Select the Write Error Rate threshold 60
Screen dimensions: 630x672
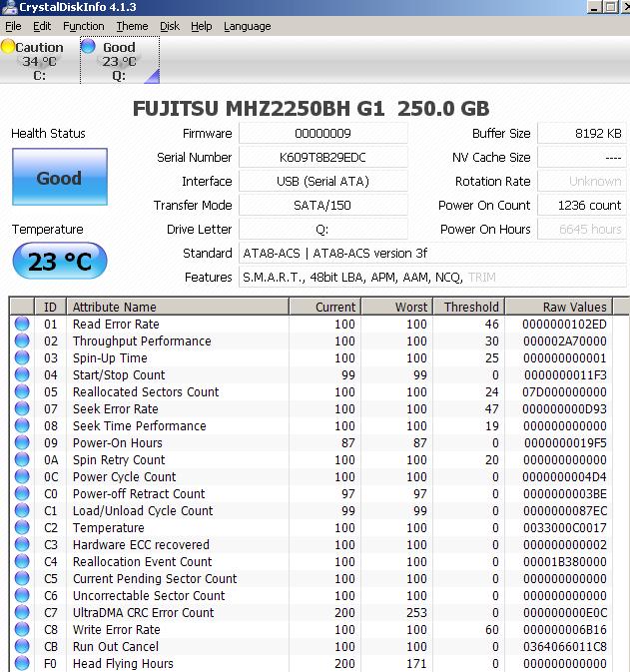coord(492,630)
